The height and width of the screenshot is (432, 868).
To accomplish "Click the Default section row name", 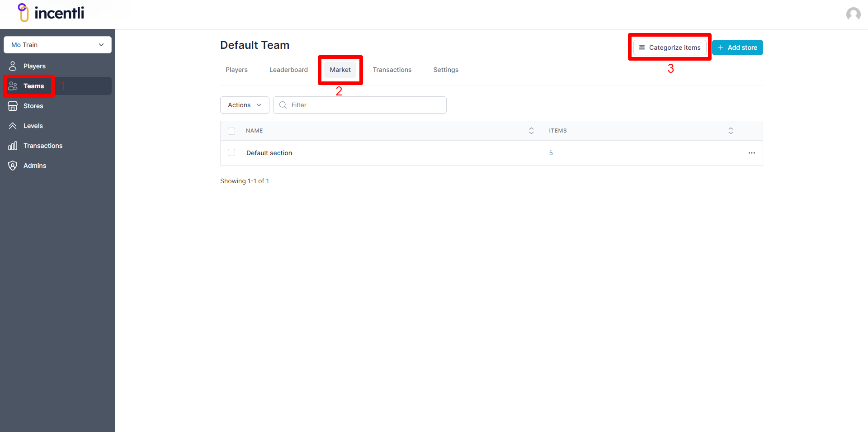I will click(269, 153).
